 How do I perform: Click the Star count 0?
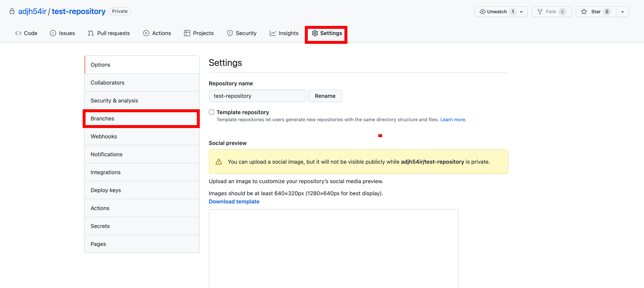pyautogui.click(x=607, y=12)
